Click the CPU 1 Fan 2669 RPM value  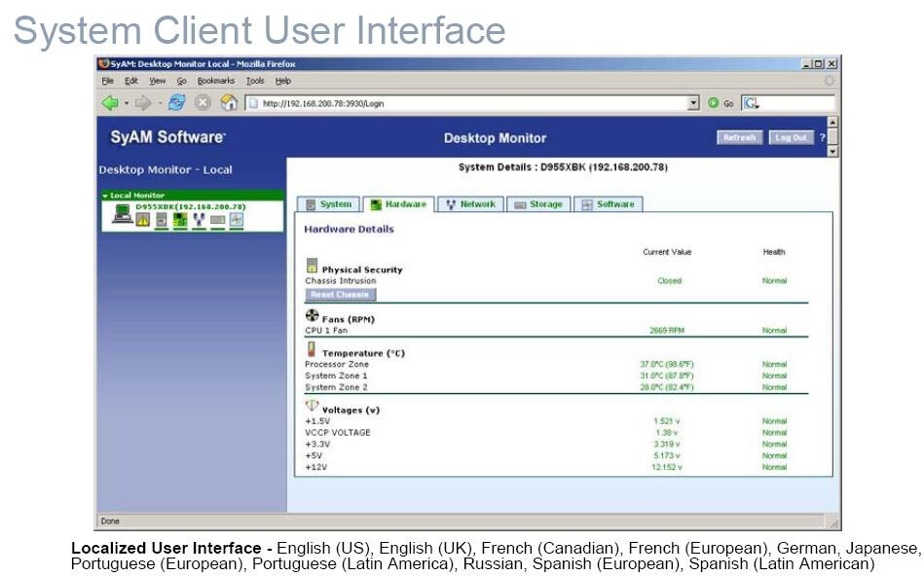click(667, 331)
